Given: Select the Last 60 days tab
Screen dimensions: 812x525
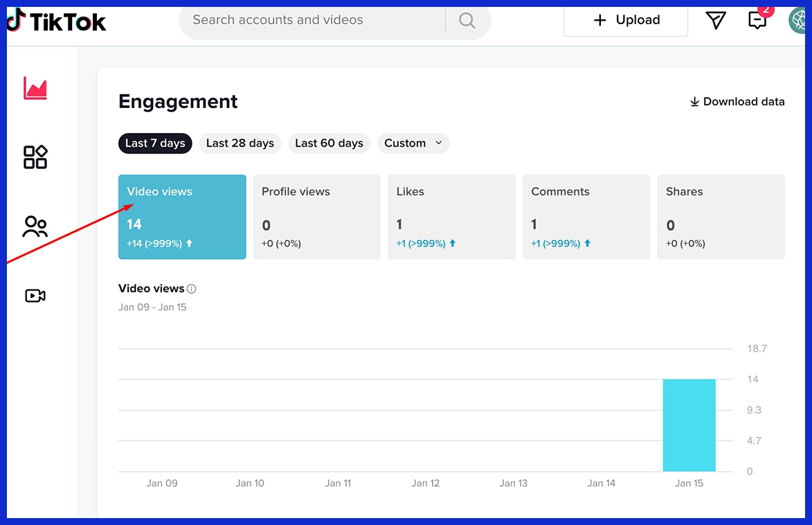Looking at the screenshot, I should [329, 143].
